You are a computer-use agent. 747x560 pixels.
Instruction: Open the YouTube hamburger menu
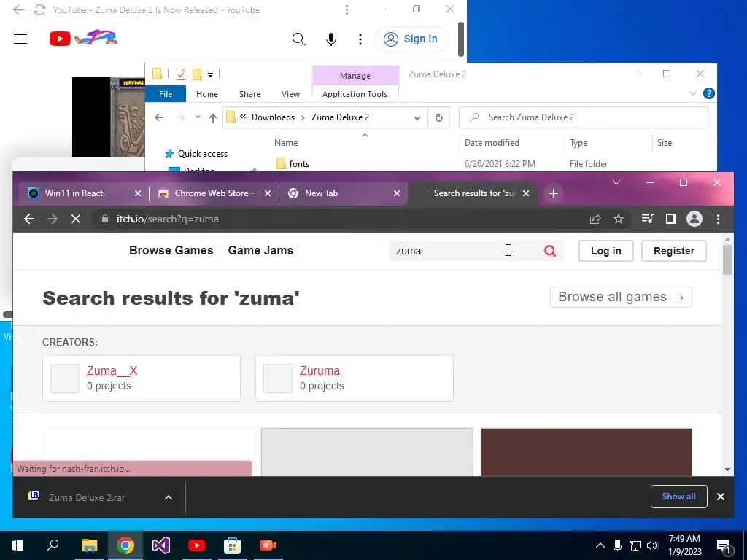coord(20,39)
